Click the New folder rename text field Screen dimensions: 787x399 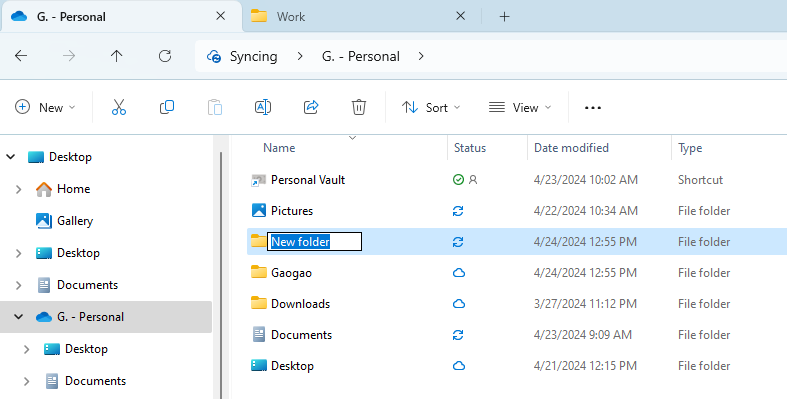click(314, 241)
